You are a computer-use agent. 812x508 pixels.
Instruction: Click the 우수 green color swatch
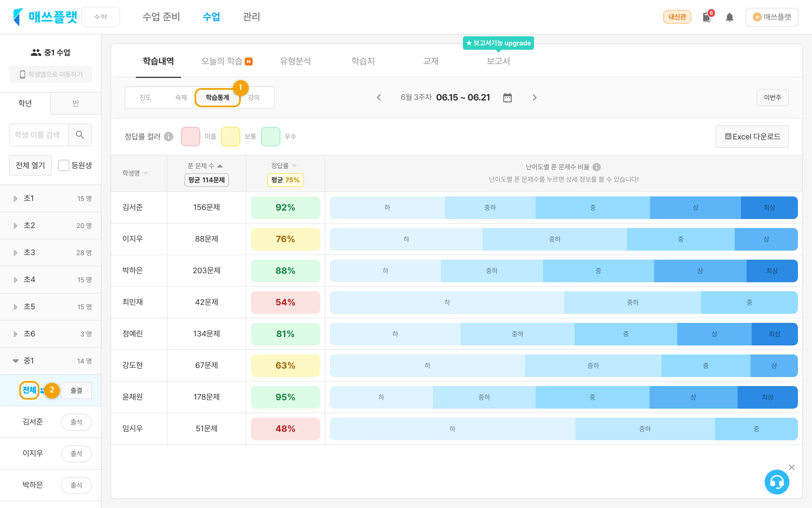[x=270, y=137]
